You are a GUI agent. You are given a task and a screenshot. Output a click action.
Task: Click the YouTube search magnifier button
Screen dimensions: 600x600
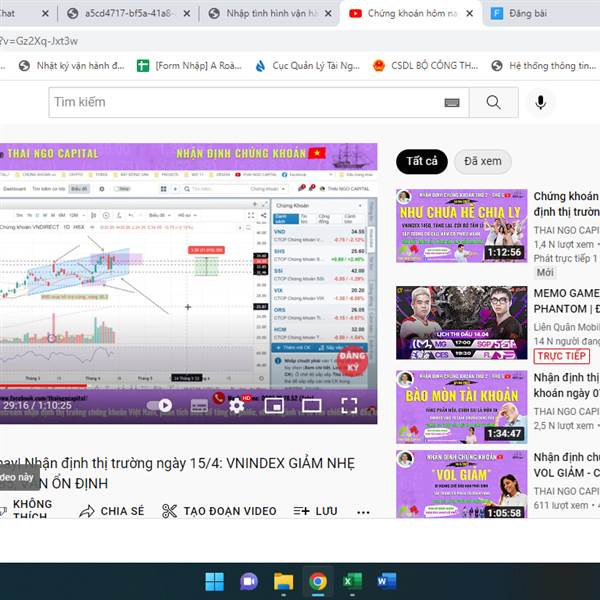point(493,102)
